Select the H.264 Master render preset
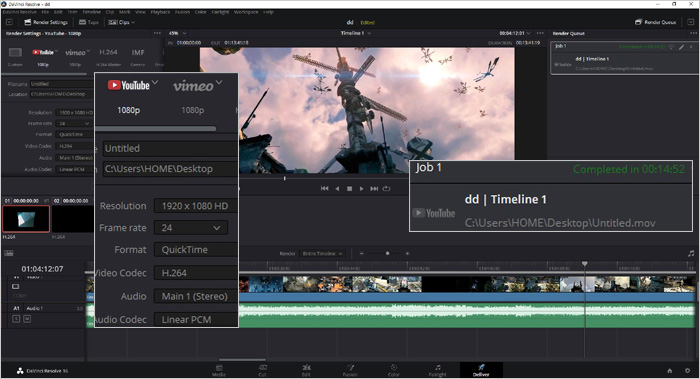 coord(108,56)
